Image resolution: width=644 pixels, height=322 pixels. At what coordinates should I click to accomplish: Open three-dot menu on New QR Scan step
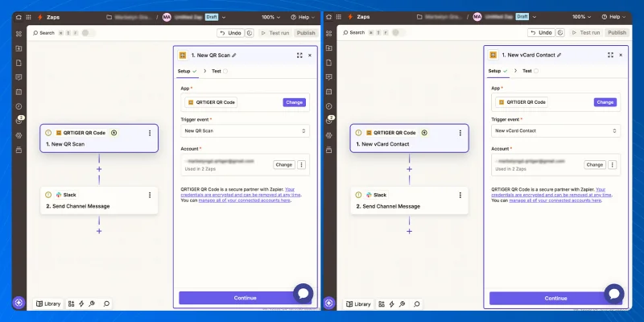click(x=150, y=133)
